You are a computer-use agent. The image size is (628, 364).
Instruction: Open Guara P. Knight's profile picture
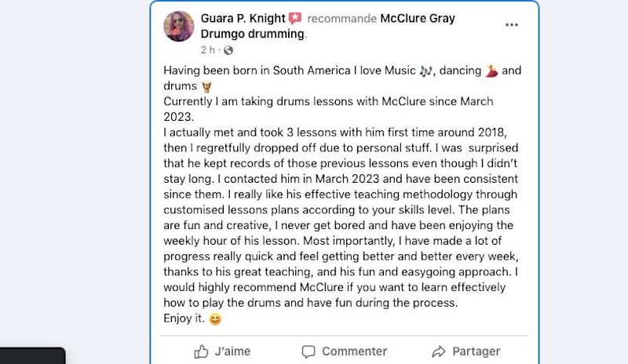(179, 27)
